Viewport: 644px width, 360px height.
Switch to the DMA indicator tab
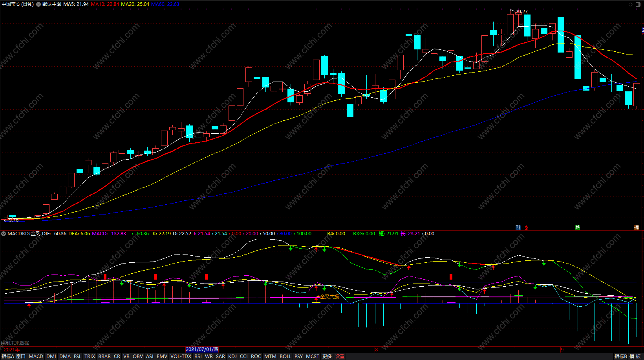pyautogui.click(x=65, y=356)
